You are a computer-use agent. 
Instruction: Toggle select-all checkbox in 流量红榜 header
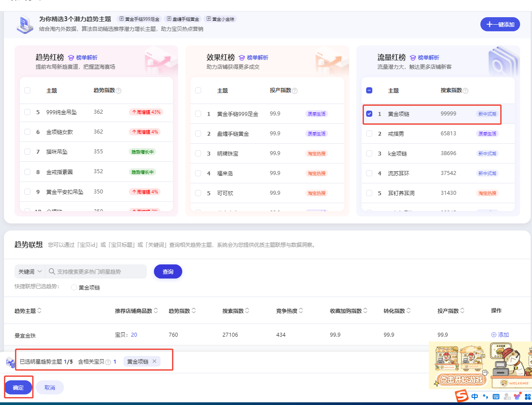(369, 90)
